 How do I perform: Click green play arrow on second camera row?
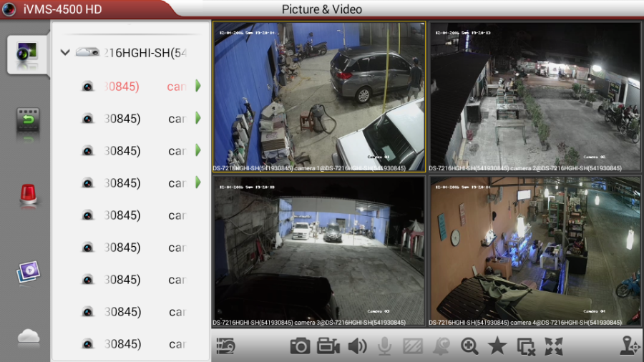point(198,118)
